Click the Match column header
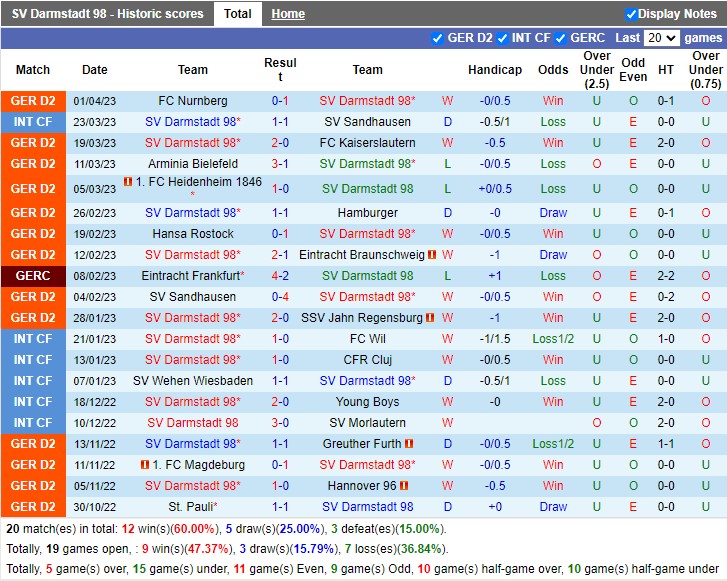The image size is (727, 581). (33, 70)
